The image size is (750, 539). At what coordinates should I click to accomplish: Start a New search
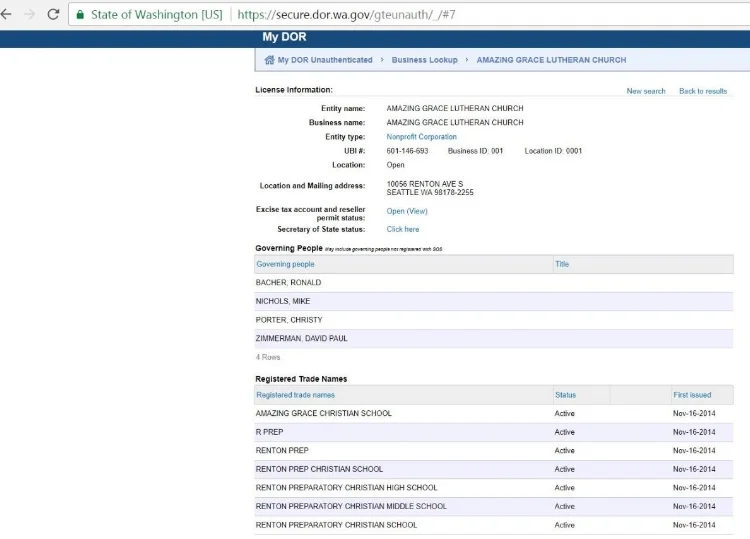[x=646, y=91]
